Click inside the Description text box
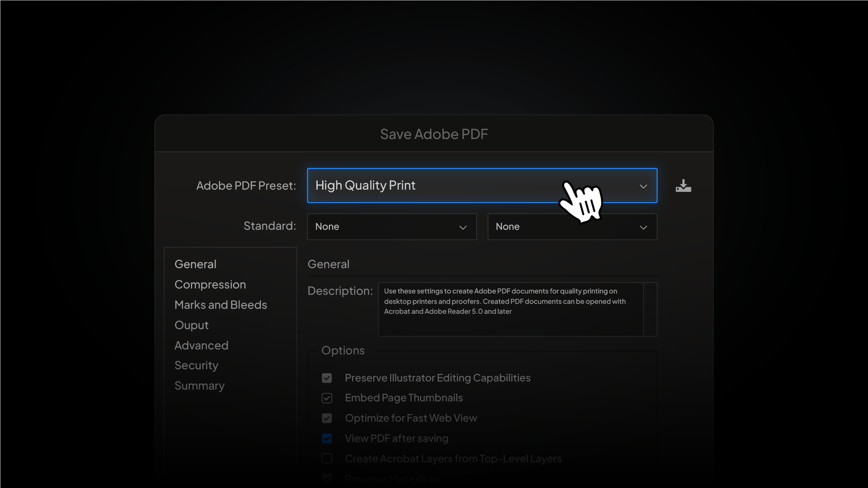This screenshot has height=488, width=868. (511, 316)
